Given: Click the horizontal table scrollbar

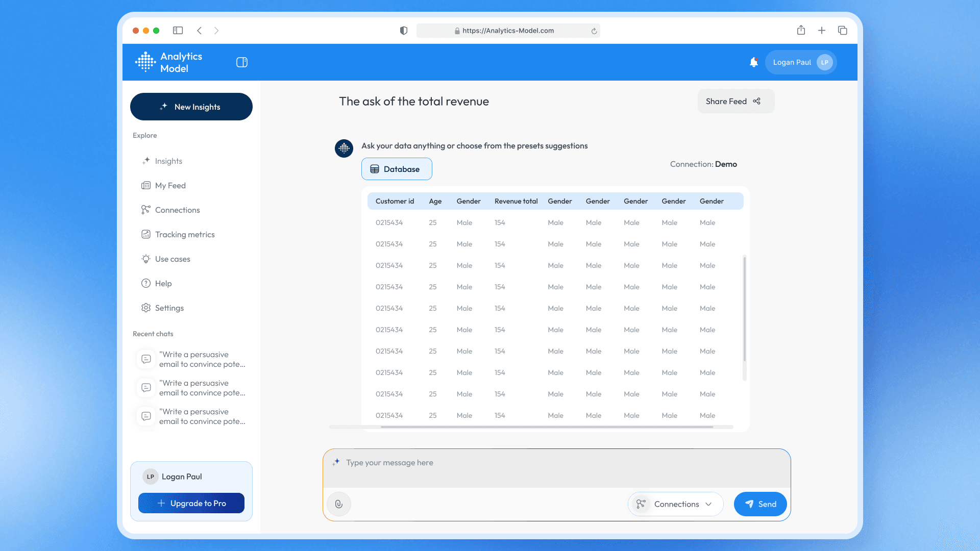Looking at the screenshot, I should [546, 427].
